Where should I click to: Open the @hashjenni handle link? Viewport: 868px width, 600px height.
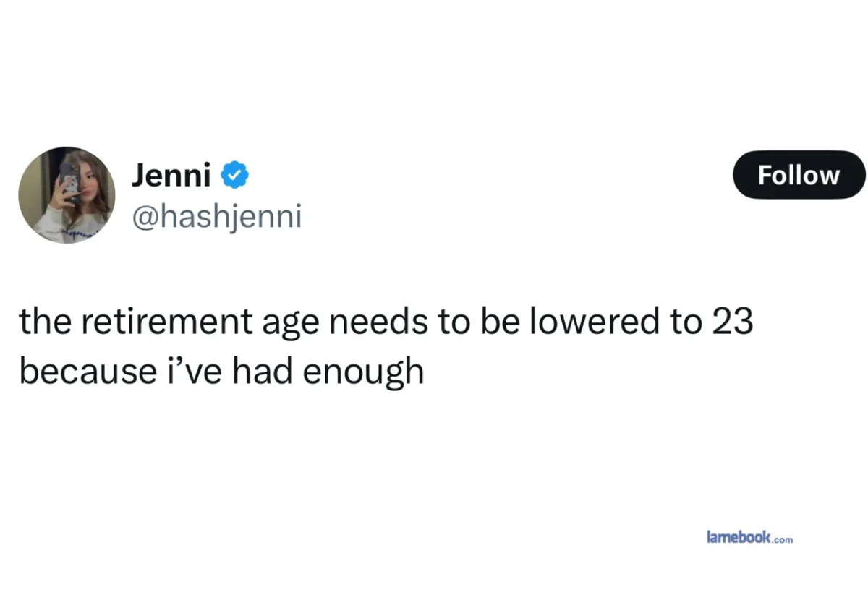click(x=216, y=216)
